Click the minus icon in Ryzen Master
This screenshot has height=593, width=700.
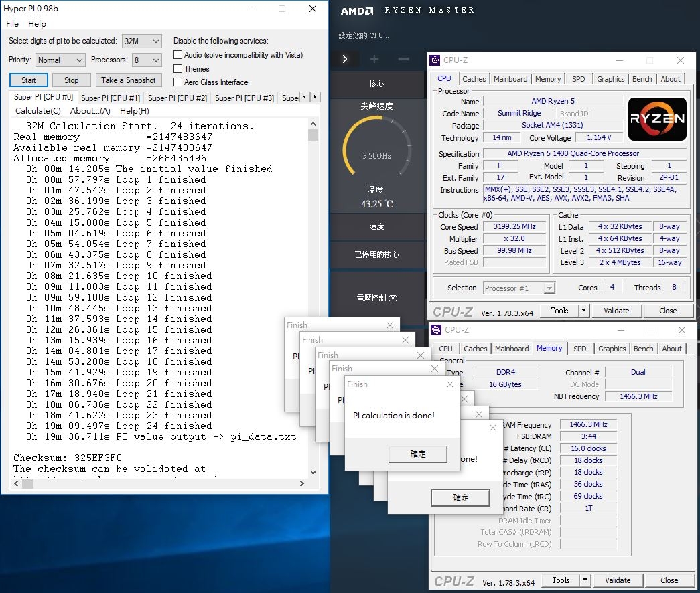tap(403, 59)
